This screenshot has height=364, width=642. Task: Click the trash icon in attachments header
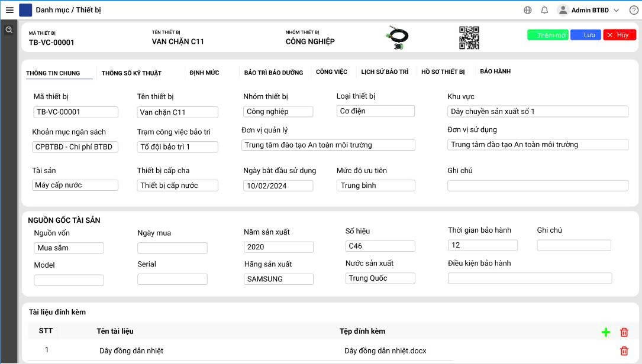coord(624,332)
